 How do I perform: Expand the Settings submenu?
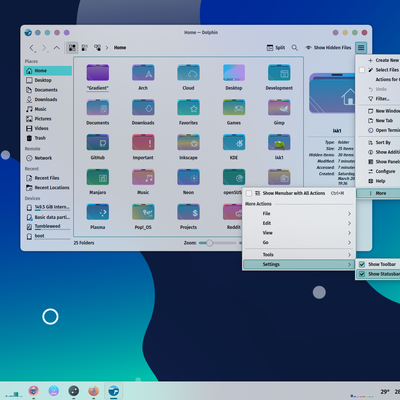[x=299, y=264]
